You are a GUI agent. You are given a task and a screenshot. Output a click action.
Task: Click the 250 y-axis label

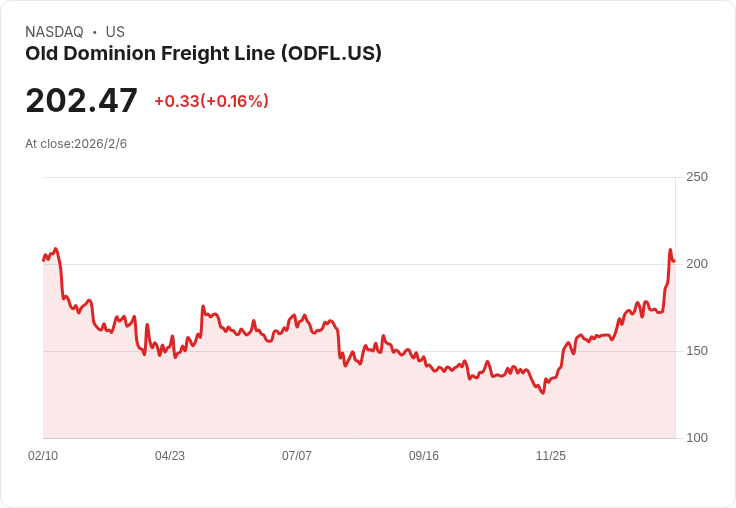tap(696, 177)
